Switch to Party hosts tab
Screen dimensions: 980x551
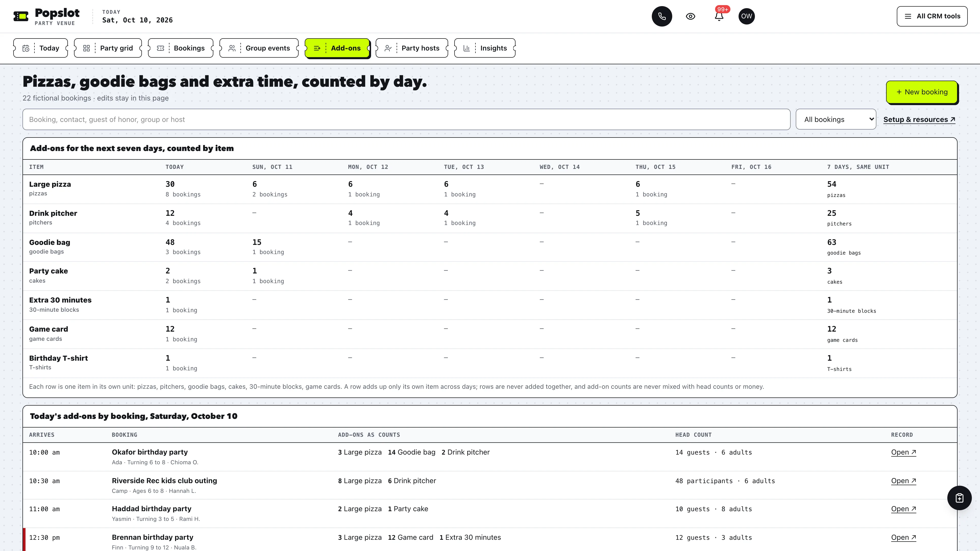tap(412, 48)
